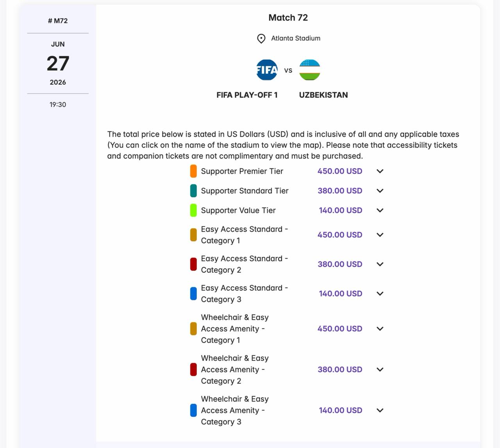Expand Supporter Standard Tier chevron
Image resolution: width=500 pixels, height=448 pixels.
[380, 191]
